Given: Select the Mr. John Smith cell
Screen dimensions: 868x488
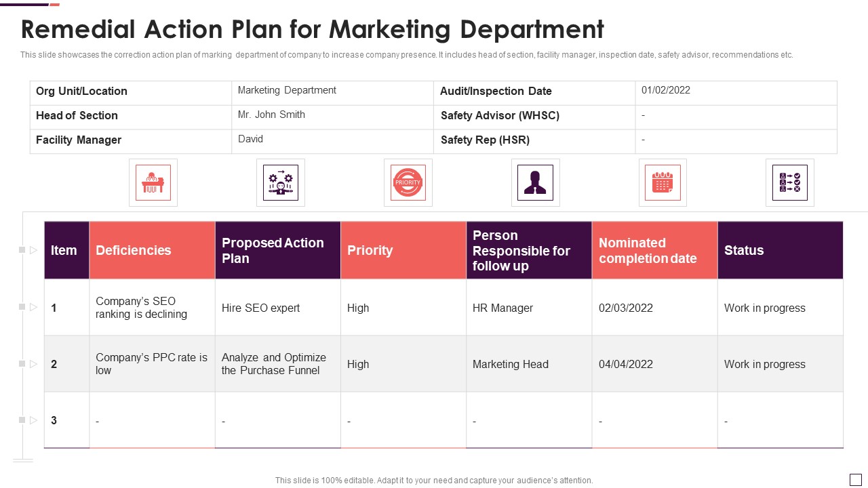Looking at the screenshot, I should [x=332, y=117].
